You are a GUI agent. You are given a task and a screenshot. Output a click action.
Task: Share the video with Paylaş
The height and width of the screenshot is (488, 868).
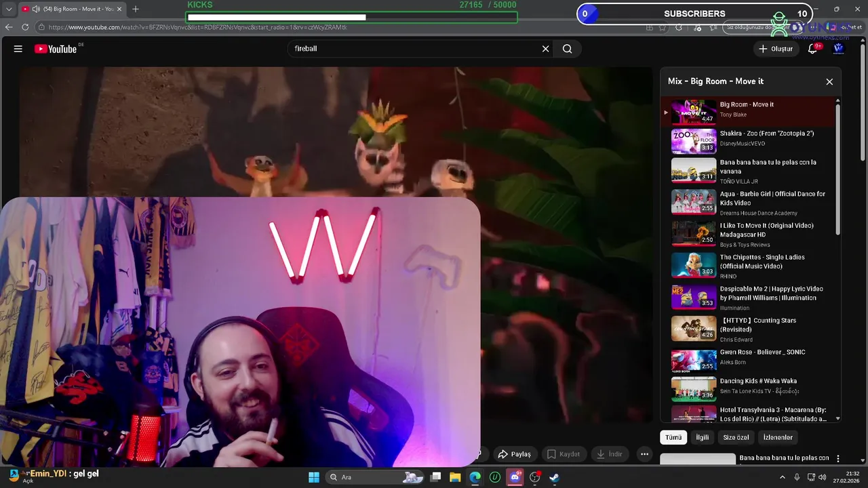tap(514, 454)
